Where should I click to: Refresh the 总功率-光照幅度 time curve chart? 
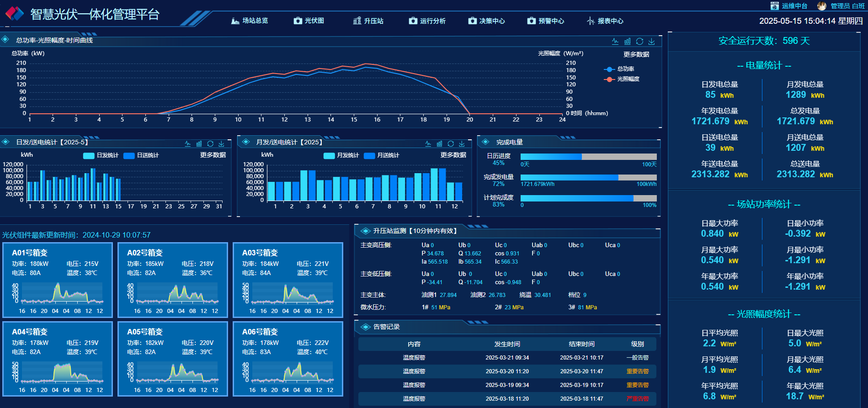[x=639, y=41]
